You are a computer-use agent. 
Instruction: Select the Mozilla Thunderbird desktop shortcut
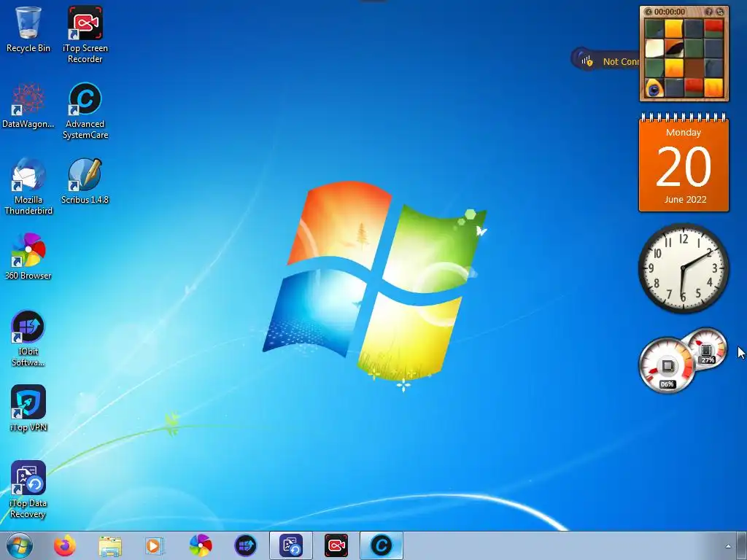coord(28,187)
